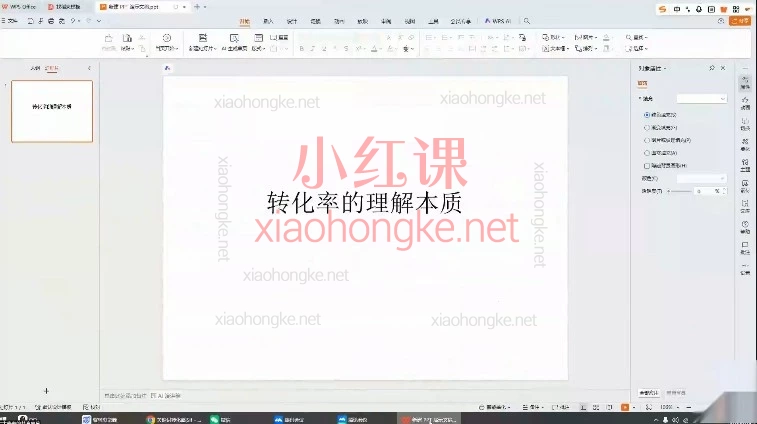The image size is (757, 424).
Task: Open the Slide Show ribbon tab
Action: tap(363, 21)
